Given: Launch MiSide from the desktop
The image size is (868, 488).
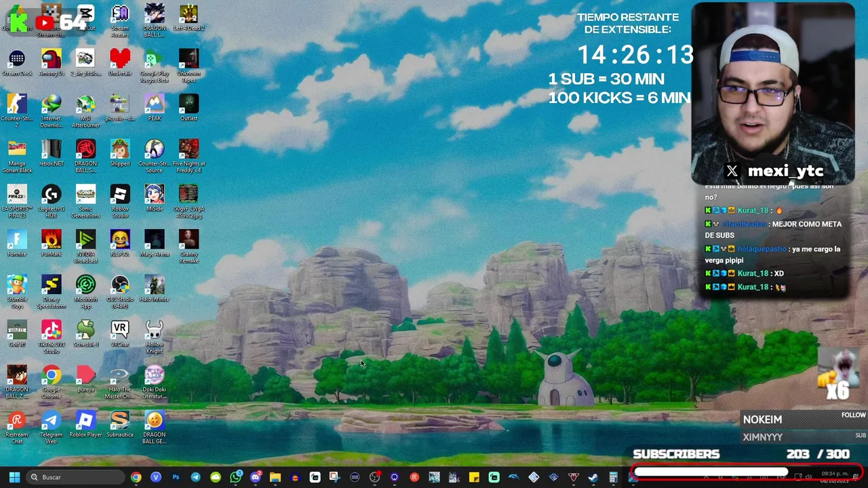Looking at the screenshot, I should [x=155, y=199].
